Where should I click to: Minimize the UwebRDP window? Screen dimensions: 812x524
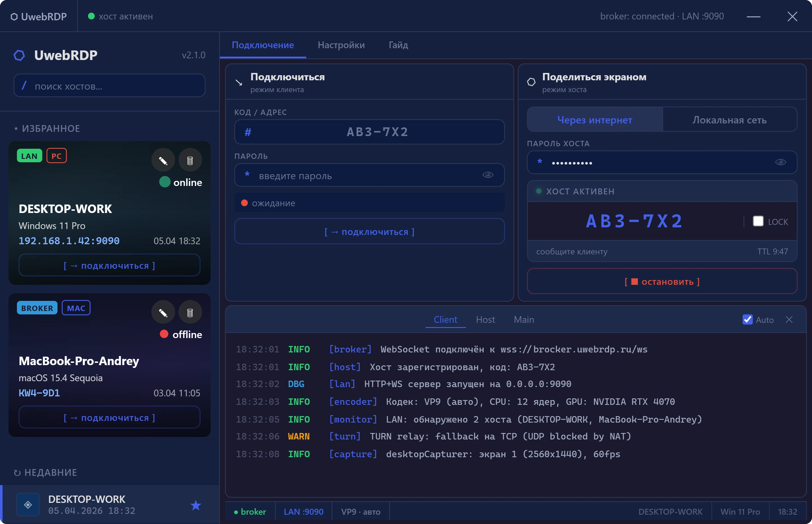click(x=753, y=17)
